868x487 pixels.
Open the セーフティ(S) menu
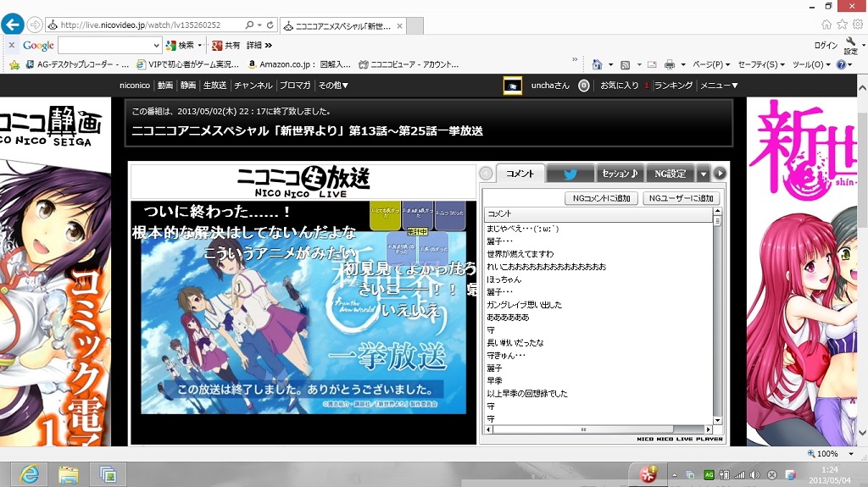[761, 64]
